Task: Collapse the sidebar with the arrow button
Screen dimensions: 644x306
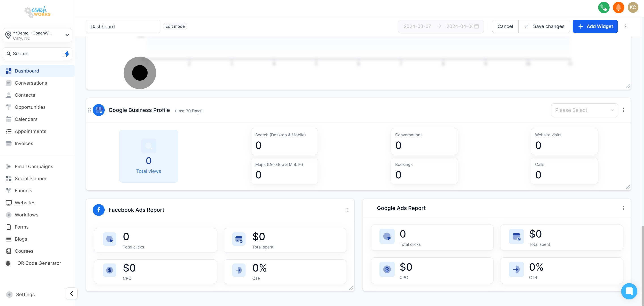Action: tap(72, 293)
